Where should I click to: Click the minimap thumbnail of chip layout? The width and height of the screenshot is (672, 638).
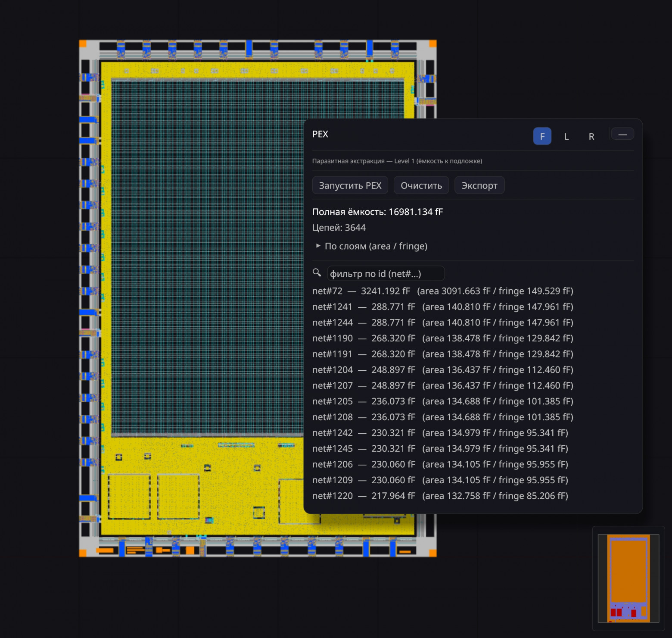(628, 579)
